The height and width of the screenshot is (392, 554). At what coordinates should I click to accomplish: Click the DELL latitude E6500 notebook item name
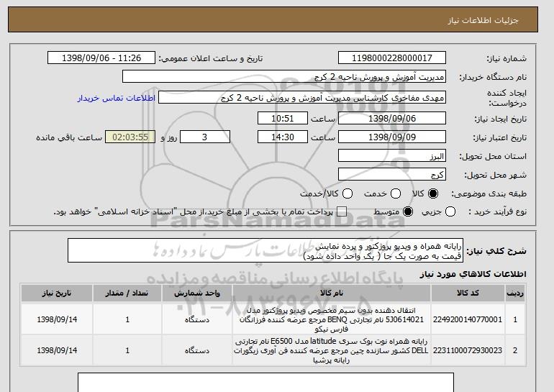pos(332,351)
